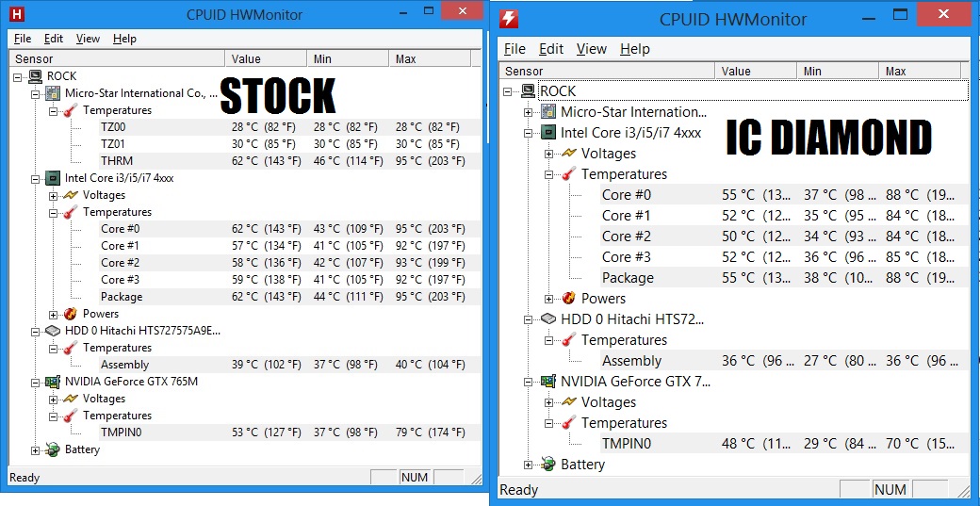Viewport: 980px width, 506px height.
Task: Expand Intel Core Voltages in IC DIAMOND window
Action: [x=549, y=154]
